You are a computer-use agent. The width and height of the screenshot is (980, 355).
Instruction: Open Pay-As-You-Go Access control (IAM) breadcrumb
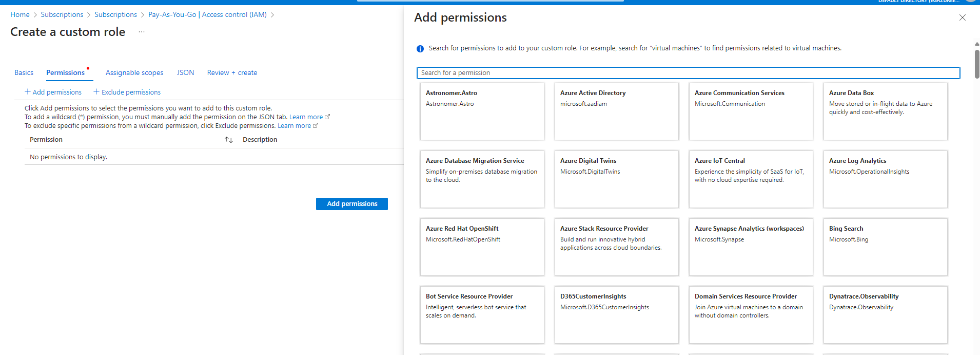207,14
